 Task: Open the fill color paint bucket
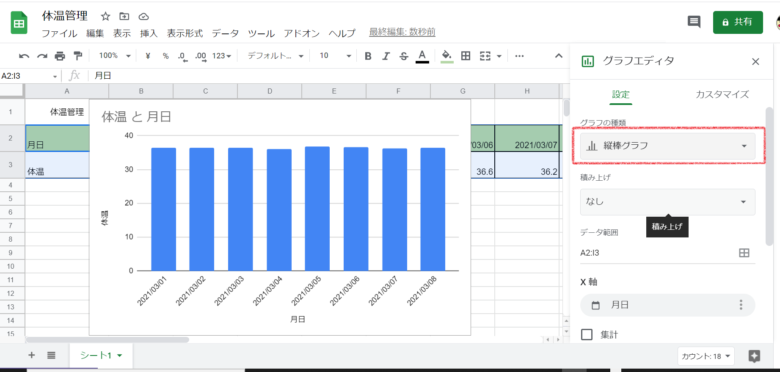click(x=447, y=56)
